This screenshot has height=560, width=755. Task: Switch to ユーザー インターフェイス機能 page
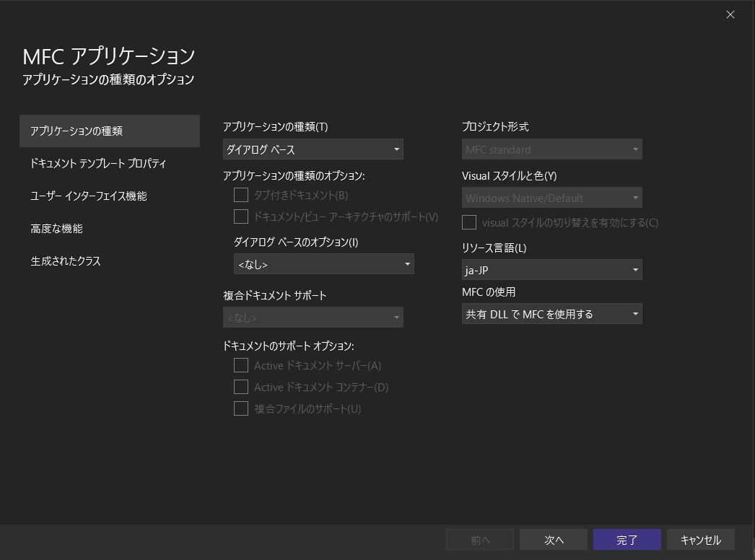(88, 196)
